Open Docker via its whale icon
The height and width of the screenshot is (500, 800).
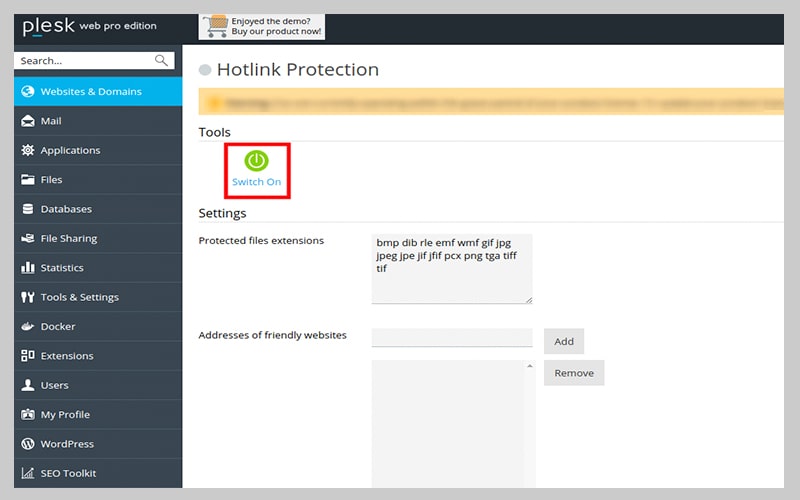pos(28,327)
